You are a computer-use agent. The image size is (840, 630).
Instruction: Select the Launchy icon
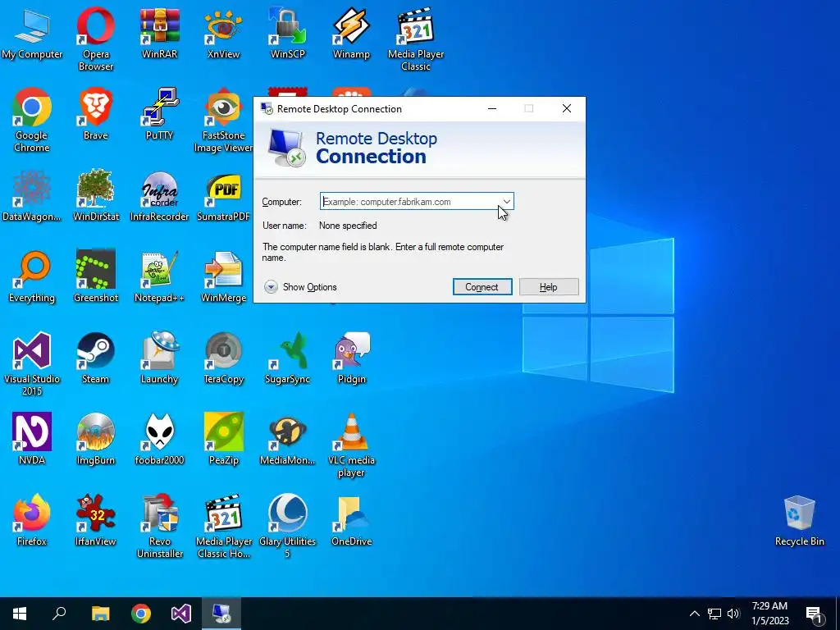159,359
